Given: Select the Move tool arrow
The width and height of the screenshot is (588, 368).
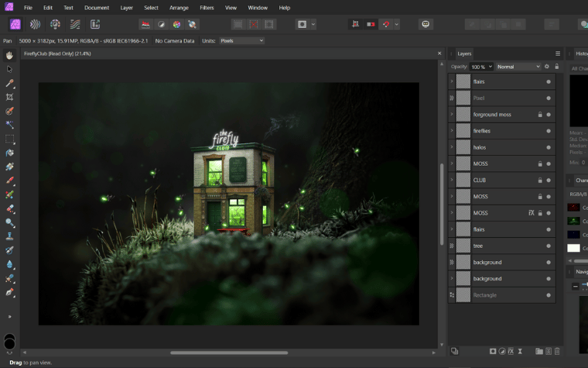Looking at the screenshot, I should point(9,70).
